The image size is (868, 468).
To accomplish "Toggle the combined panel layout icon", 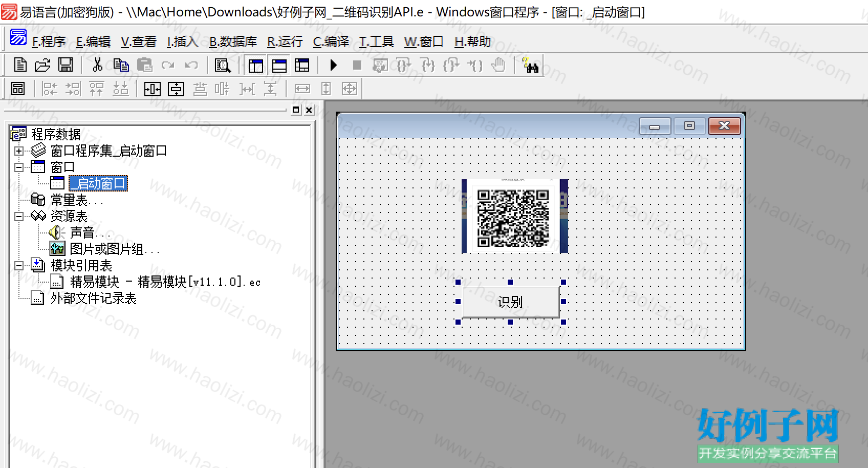I will point(302,65).
